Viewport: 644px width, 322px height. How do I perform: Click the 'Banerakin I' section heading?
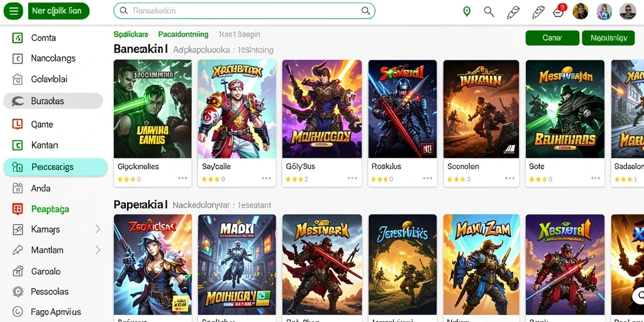(141, 49)
